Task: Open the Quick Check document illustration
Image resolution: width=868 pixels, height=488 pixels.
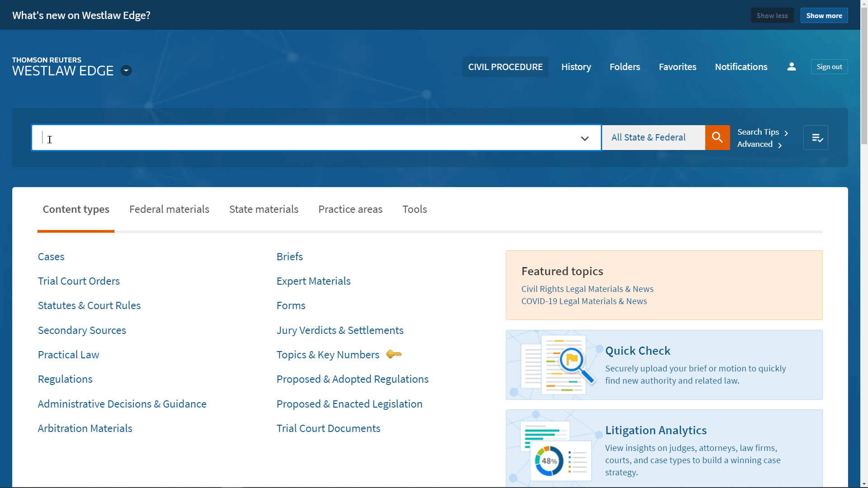Action: [557, 364]
